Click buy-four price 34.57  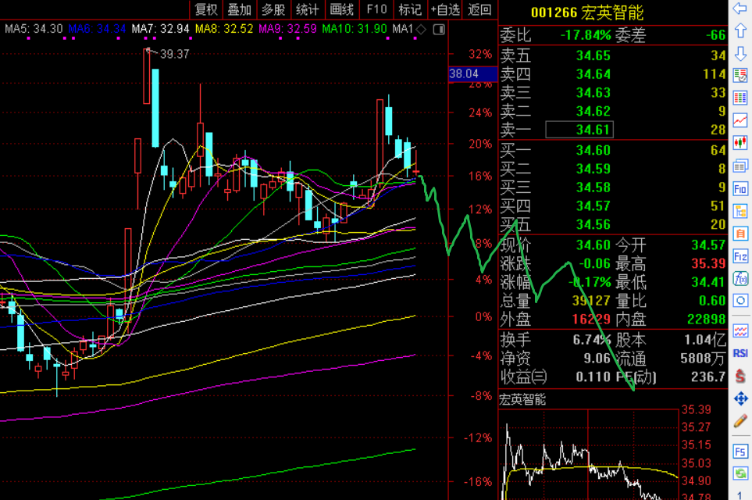pos(593,206)
